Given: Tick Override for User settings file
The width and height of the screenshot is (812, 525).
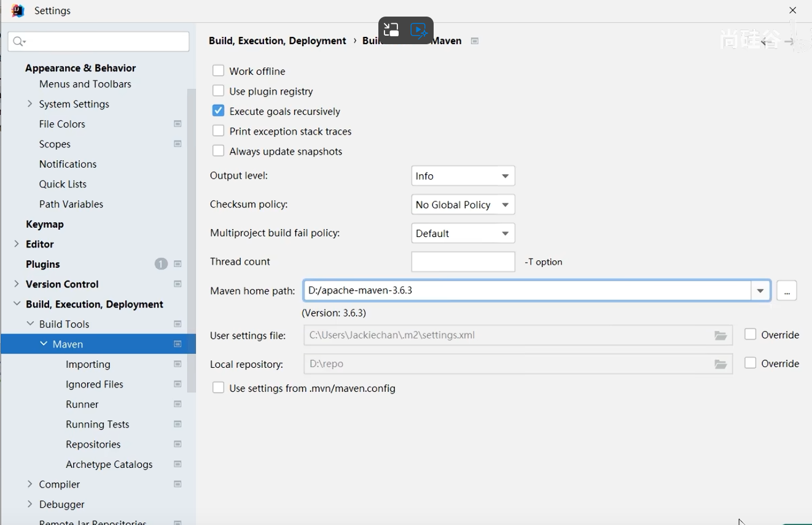Looking at the screenshot, I should tap(750, 335).
